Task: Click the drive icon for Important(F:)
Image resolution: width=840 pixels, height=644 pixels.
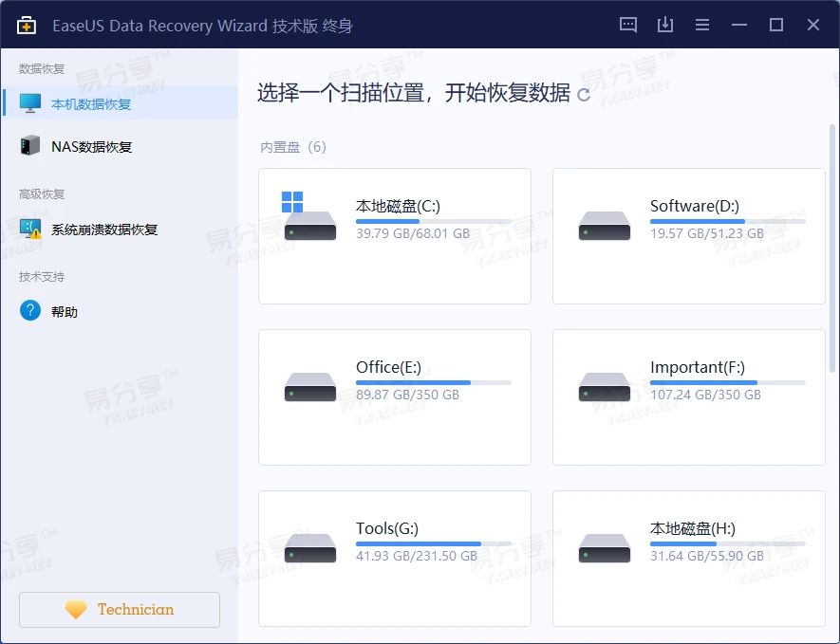Action: (x=605, y=387)
